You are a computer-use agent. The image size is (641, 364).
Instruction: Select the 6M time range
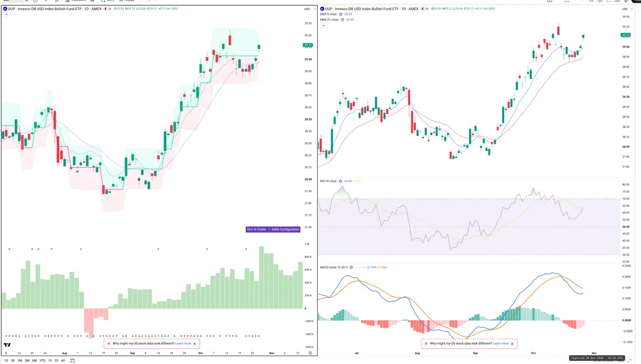(35, 361)
